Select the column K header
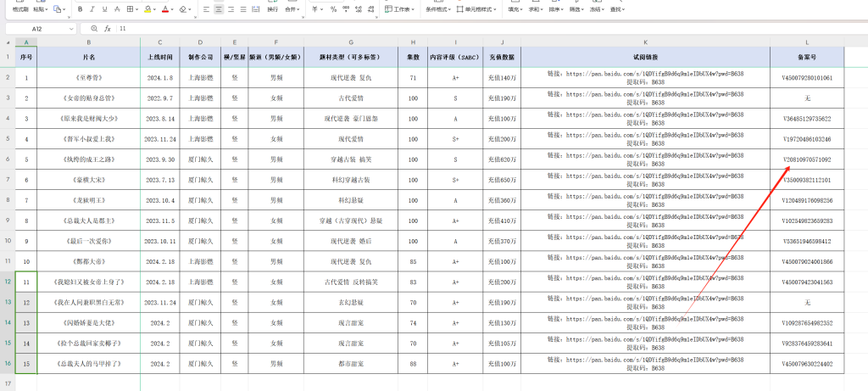Screen dimensions: 868x391 [645, 42]
